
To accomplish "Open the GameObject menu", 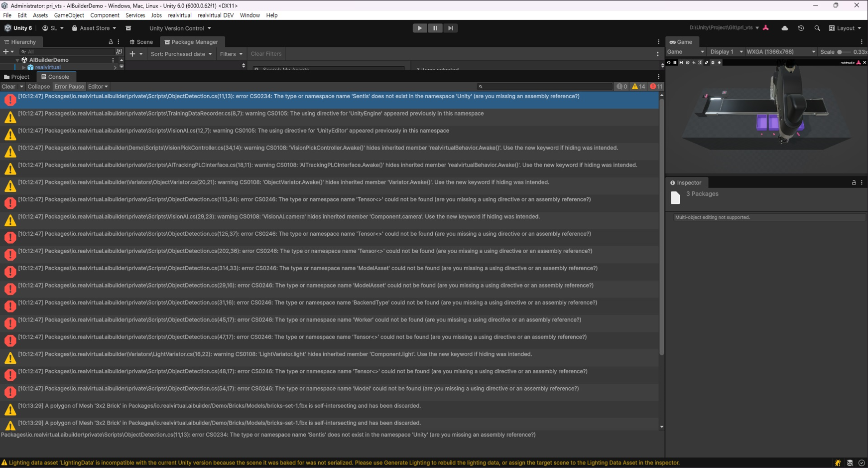I will click(x=69, y=15).
